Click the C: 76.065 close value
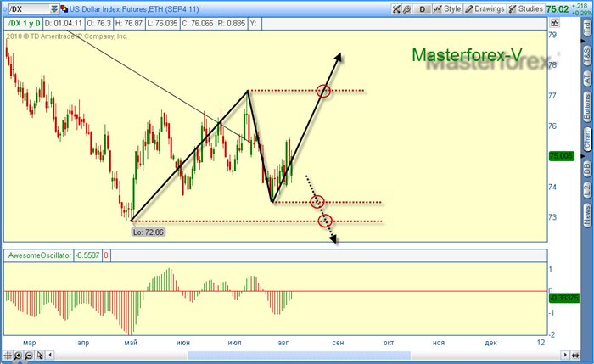The height and width of the screenshot is (364, 594). click(198, 24)
